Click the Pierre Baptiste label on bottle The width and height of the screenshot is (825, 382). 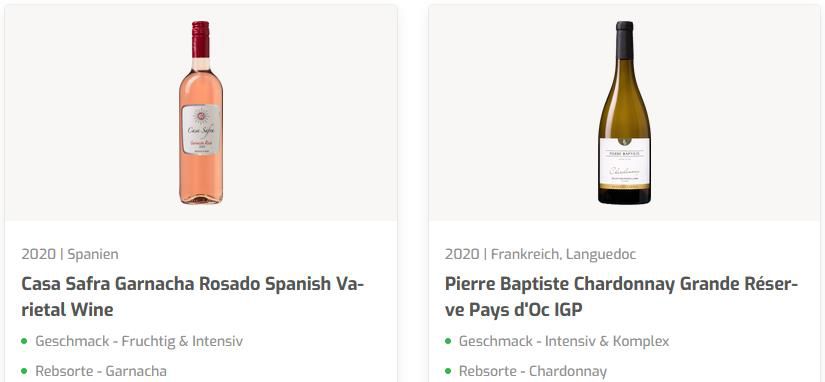coord(625,163)
